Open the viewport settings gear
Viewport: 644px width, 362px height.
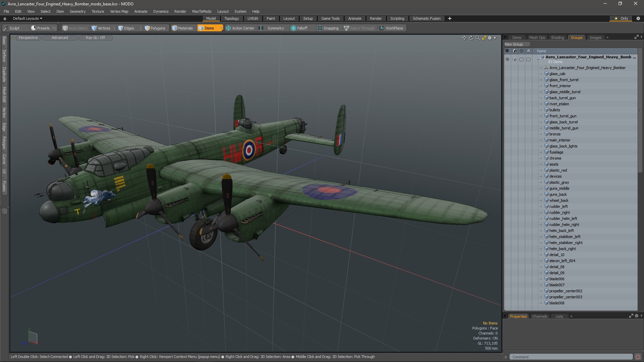tap(490, 38)
